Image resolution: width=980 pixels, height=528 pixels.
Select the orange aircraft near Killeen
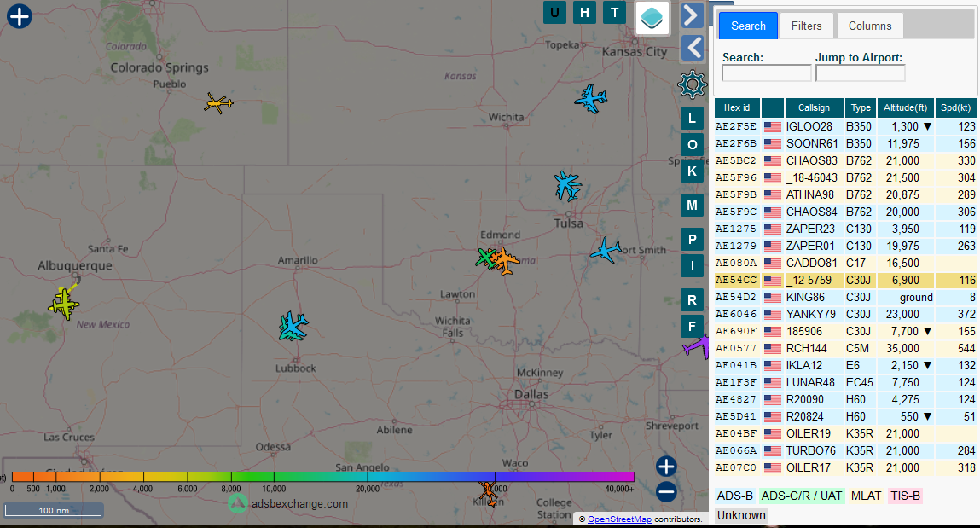pyautogui.click(x=488, y=493)
